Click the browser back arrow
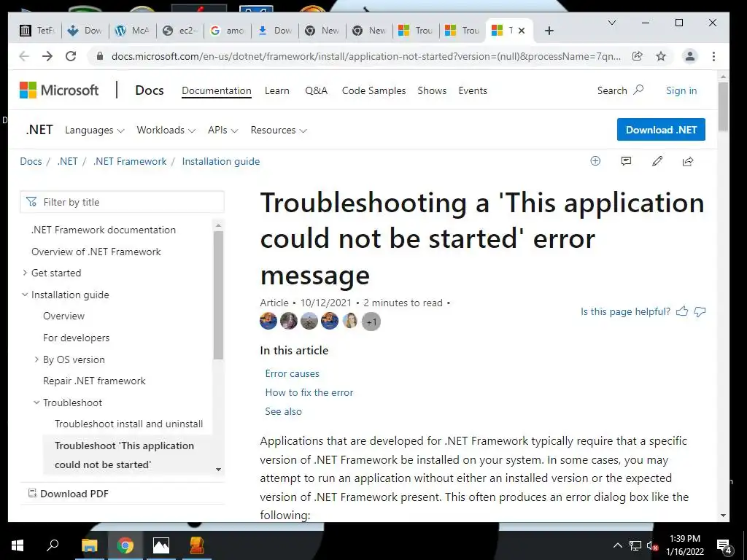Viewport: 747px width, 560px height. pos(24,56)
